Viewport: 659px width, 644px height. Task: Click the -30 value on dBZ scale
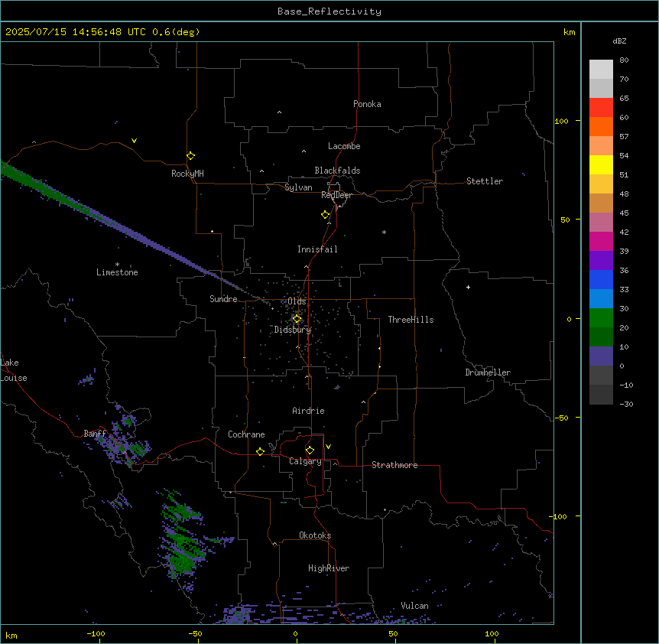[626, 404]
